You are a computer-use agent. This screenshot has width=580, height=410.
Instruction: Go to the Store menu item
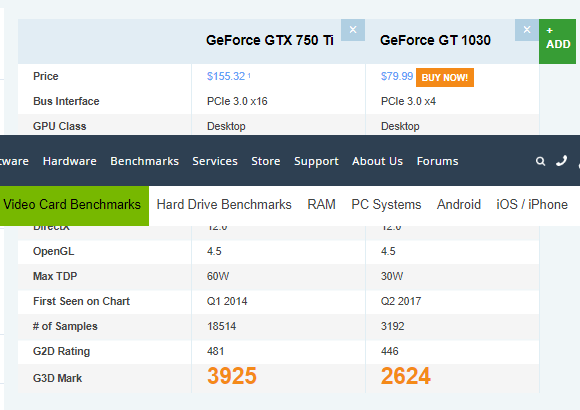click(x=266, y=161)
